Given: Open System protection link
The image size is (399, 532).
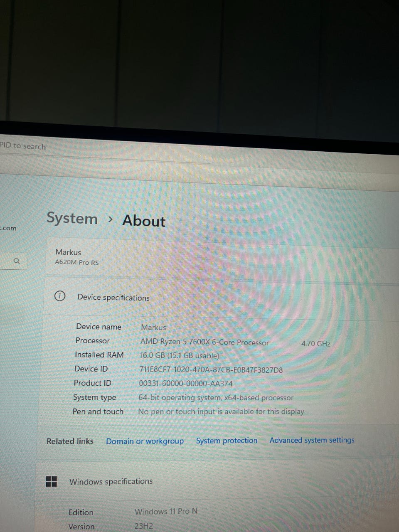Looking at the screenshot, I should [227, 441].
